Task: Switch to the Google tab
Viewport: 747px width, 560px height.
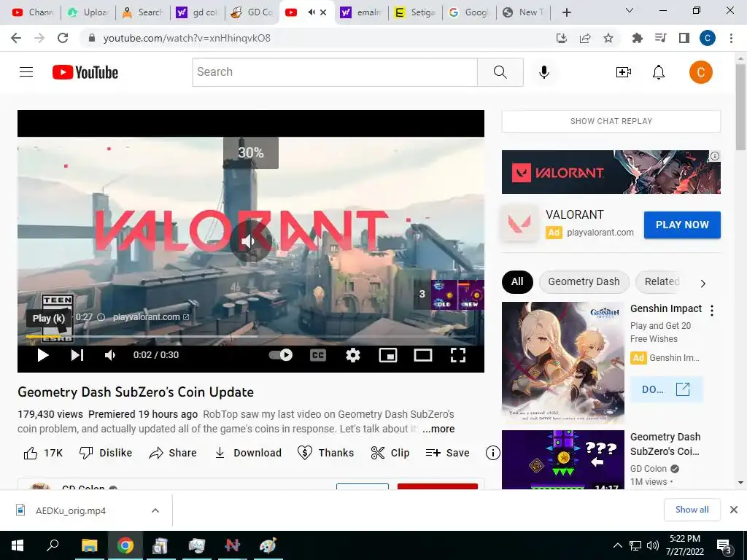Action: [469, 12]
